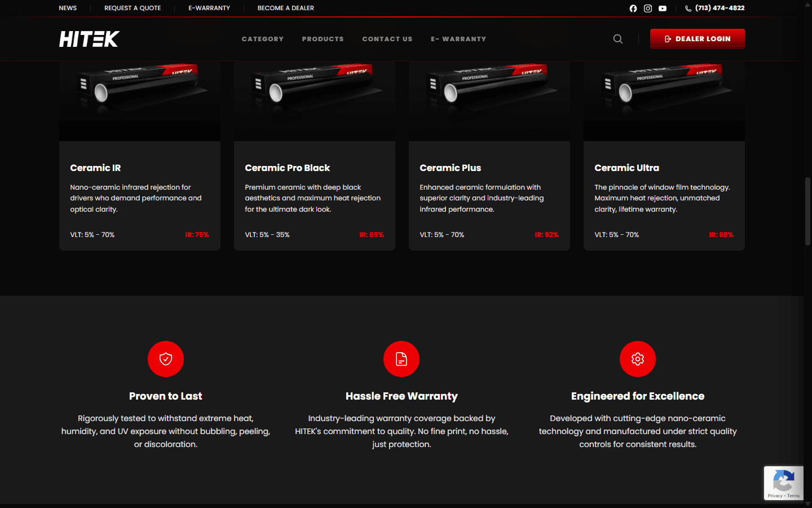
Task: Click the Hassle Free Warranty document icon
Action: 401,359
